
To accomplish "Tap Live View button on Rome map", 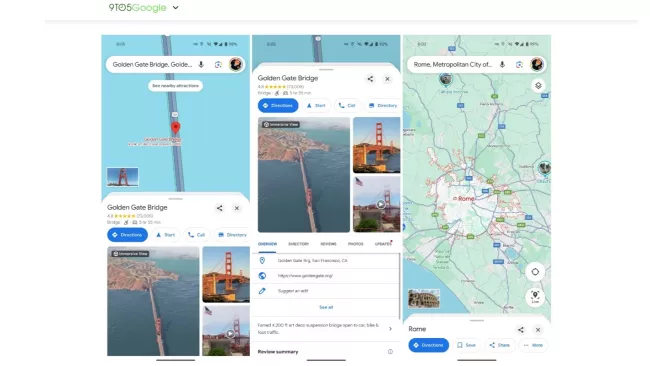I will coord(535,296).
